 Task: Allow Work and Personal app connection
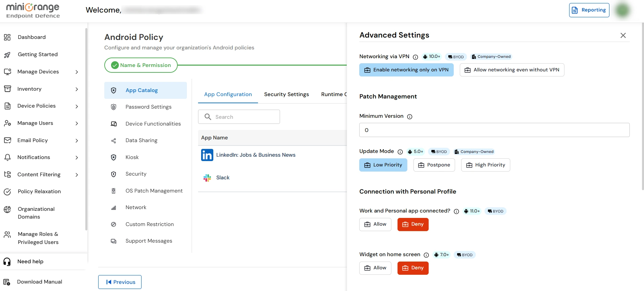[375, 224]
